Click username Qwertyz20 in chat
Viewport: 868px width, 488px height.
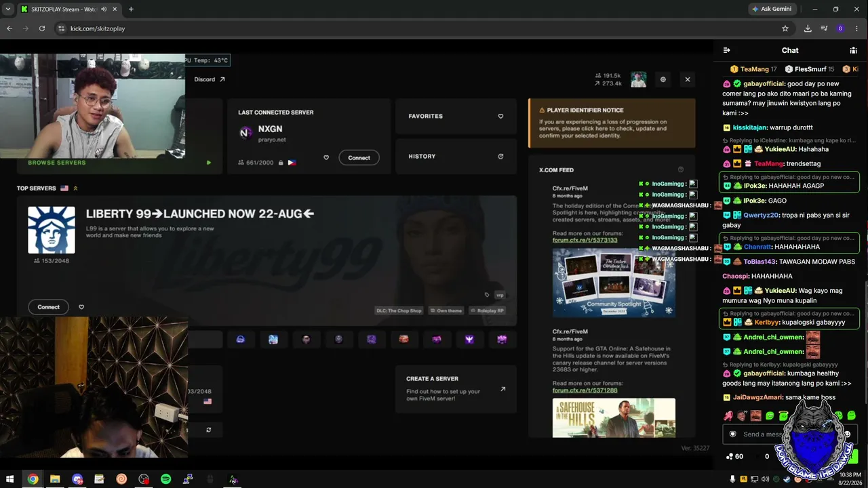[759, 216]
